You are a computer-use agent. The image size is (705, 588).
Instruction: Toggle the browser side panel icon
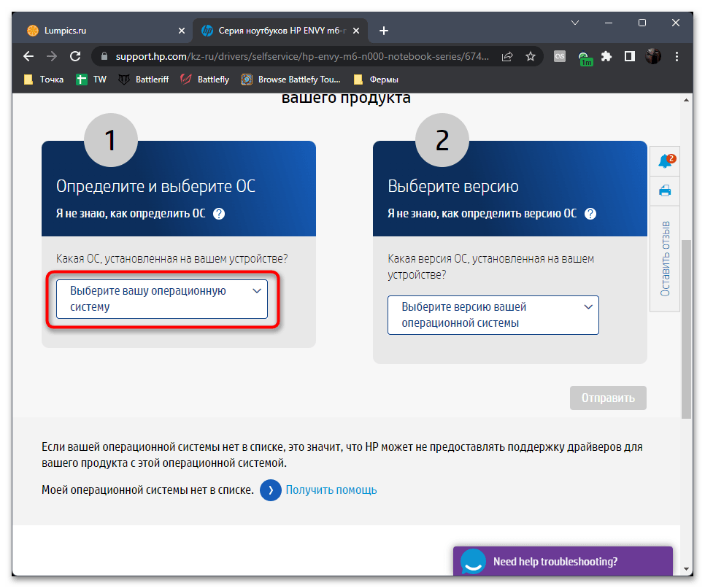pyautogui.click(x=629, y=57)
